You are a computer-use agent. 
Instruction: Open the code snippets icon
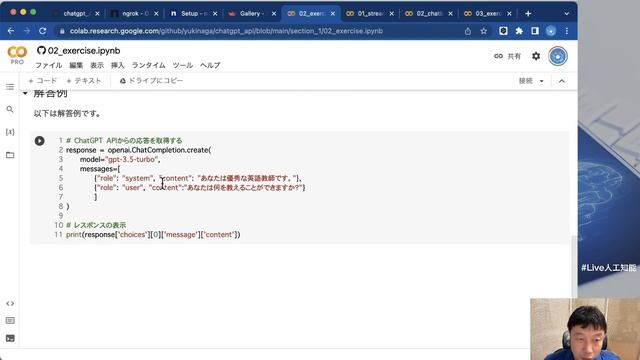click(10, 303)
